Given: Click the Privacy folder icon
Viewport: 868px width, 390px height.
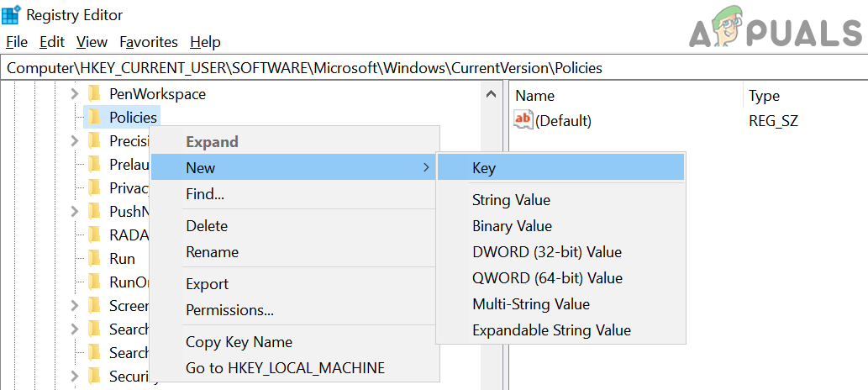Looking at the screenshot, I should 95,188.
